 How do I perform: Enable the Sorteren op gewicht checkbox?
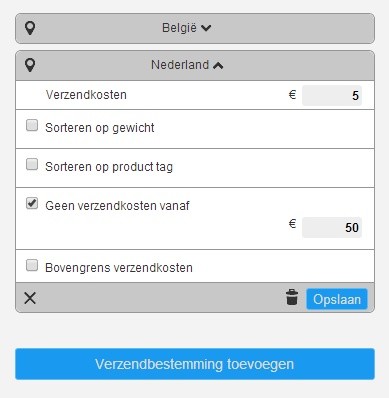[x=32, y=125]
